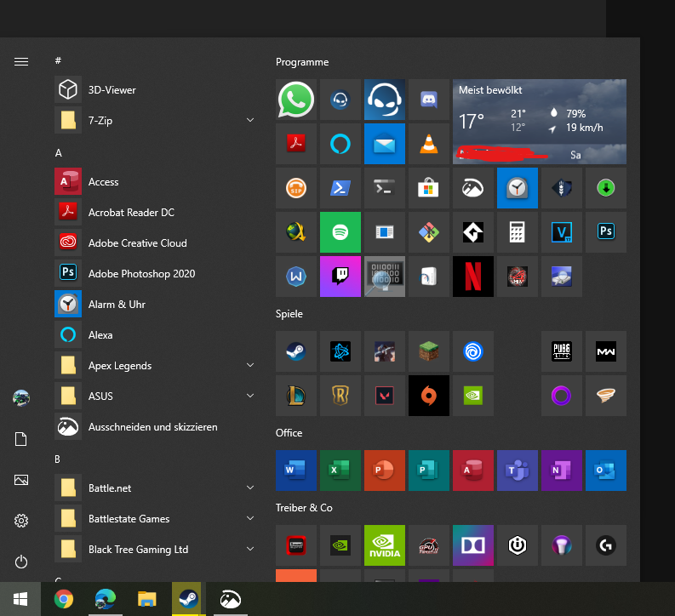Open Google Chrome from the taskbar
The height and width of the screenshot is (616, 675).
click(x=64, y=599)
